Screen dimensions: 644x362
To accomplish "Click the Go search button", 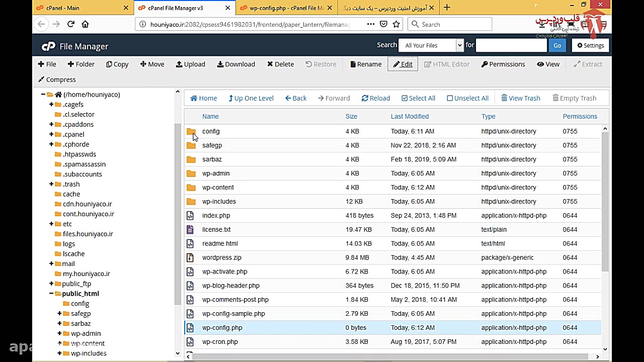I will click(x=557, y=45).
